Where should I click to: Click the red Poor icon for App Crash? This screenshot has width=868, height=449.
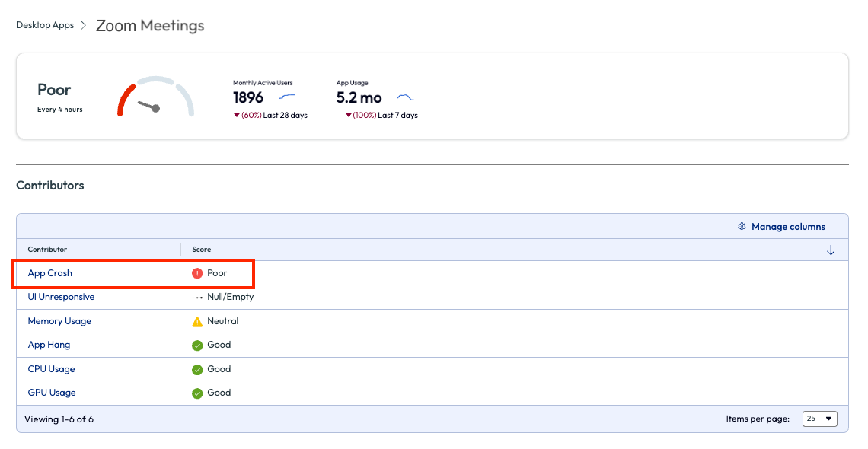pos(197,273)
